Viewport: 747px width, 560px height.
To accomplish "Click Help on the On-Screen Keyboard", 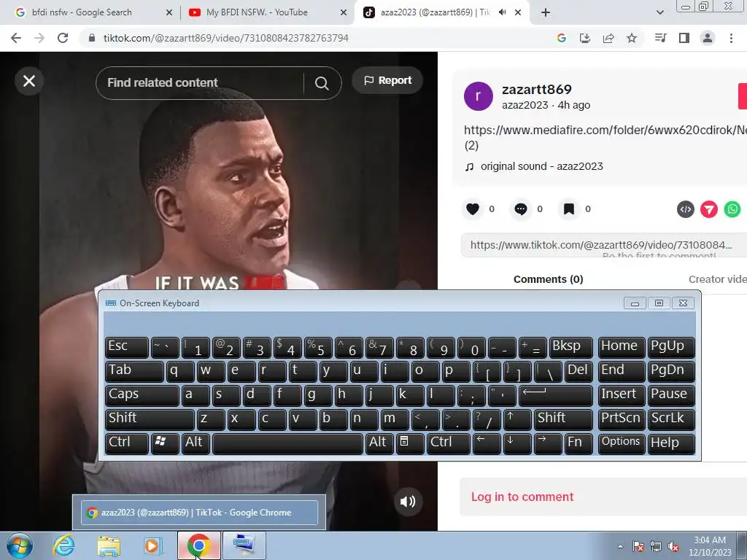I will tap(671, 443).
